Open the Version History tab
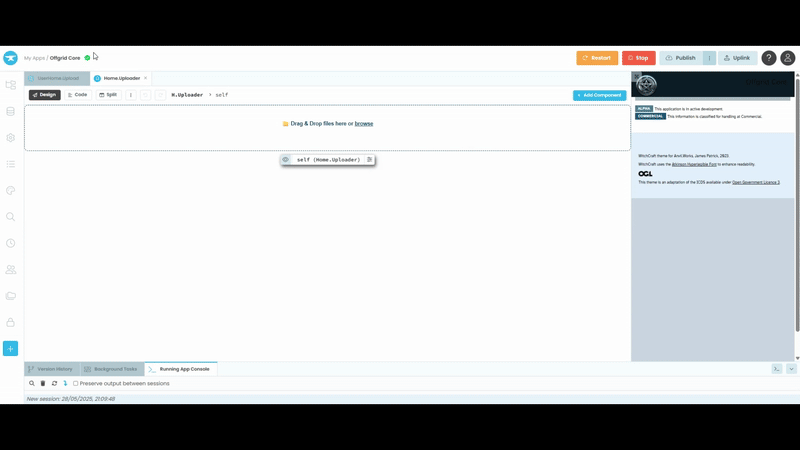Screen dimensions: 800x450 (x=52, y=369)
